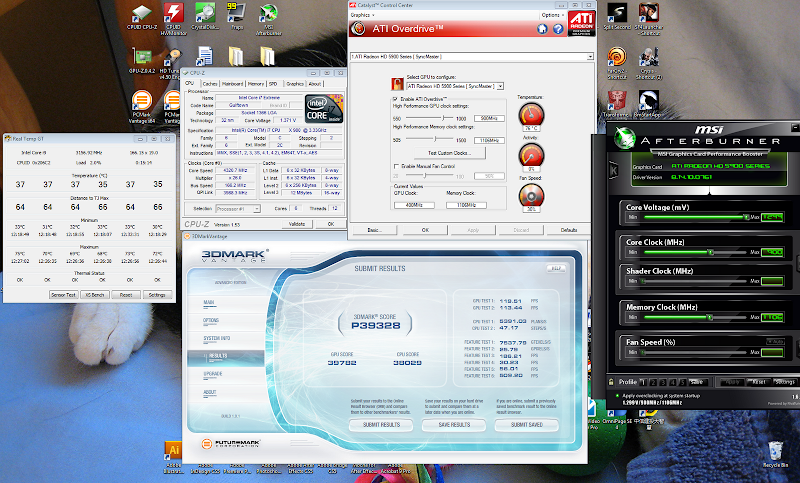Launch the CrystalDisk desktop shortcut
This screenshot has height=483, width=800.
(x=205, y=17)
